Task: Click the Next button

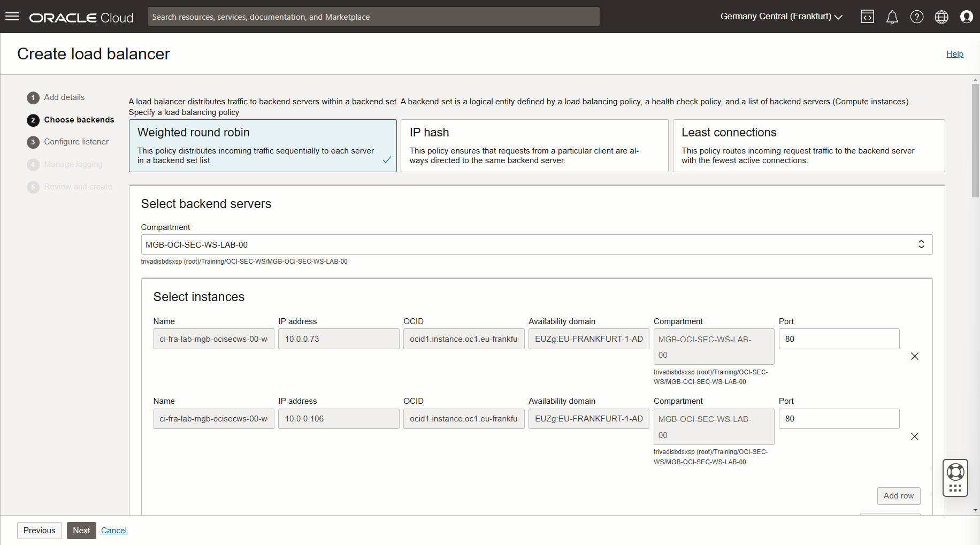Action: [x=81, y=531]
